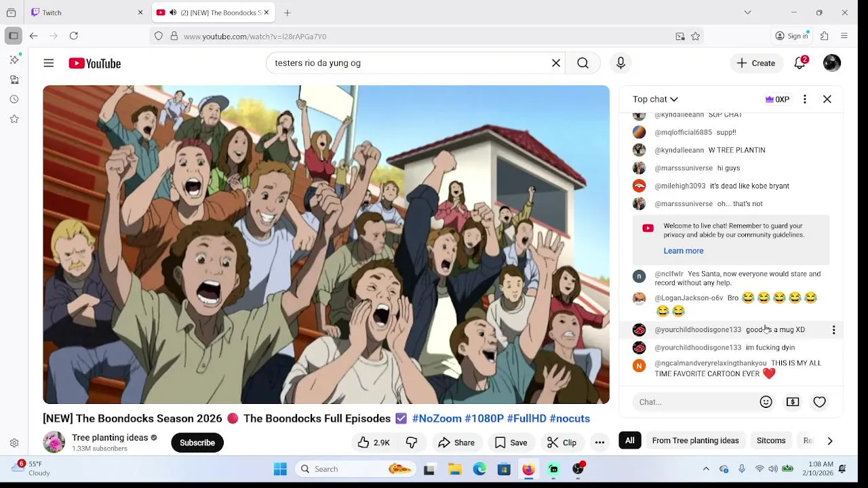The image size is (868, 488).
Task: Reload the current page
Action: point(74,36)
